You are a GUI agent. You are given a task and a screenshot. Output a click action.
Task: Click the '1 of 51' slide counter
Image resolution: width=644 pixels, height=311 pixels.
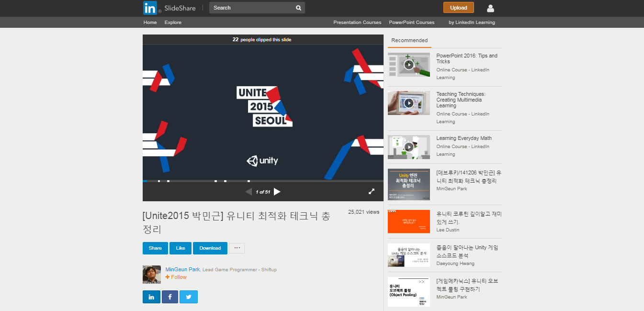tap(263, 192)
